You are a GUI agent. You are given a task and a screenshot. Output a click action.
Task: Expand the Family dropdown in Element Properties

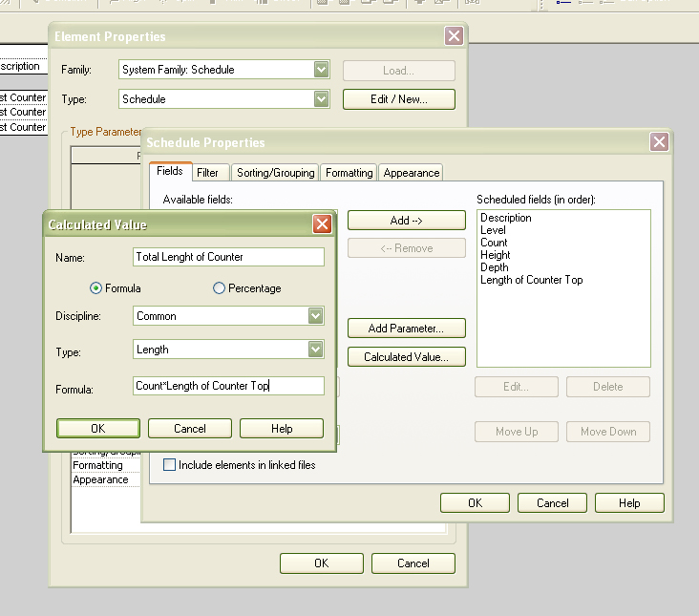coord(321,70)
